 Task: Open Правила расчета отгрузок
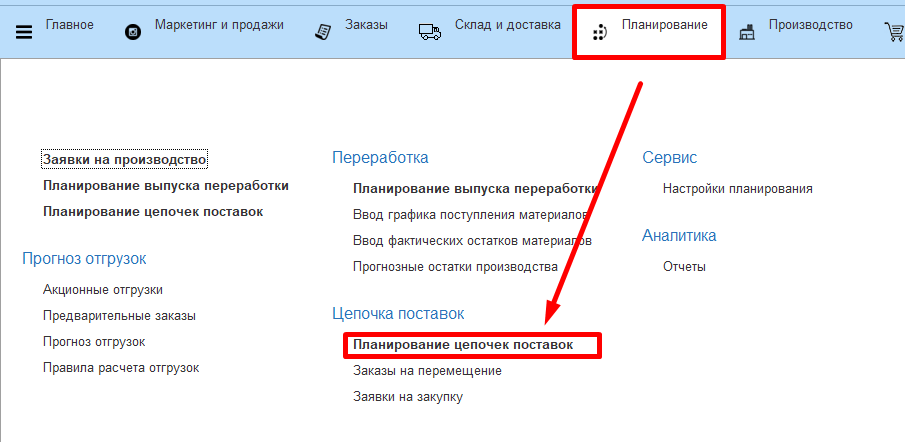(x=121, y=368)
